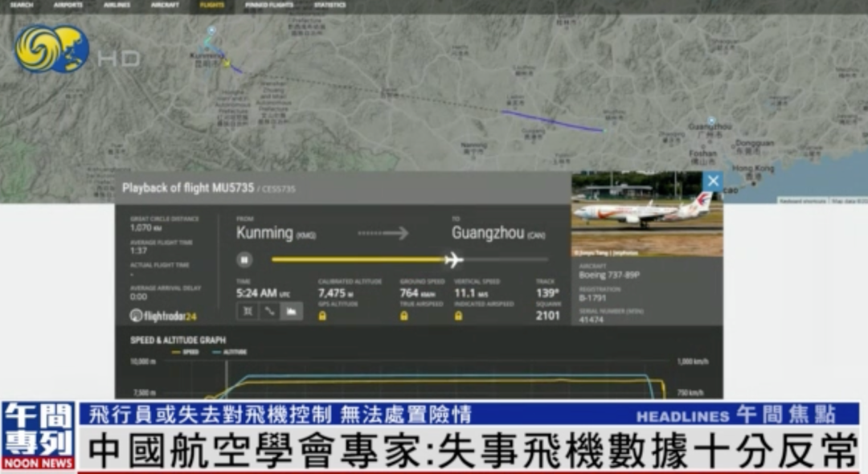Image resolution: width=868 pixels, height=474 pixels.
Task: Click the great circle distance 1,070 km
Action: coord(146,228)
